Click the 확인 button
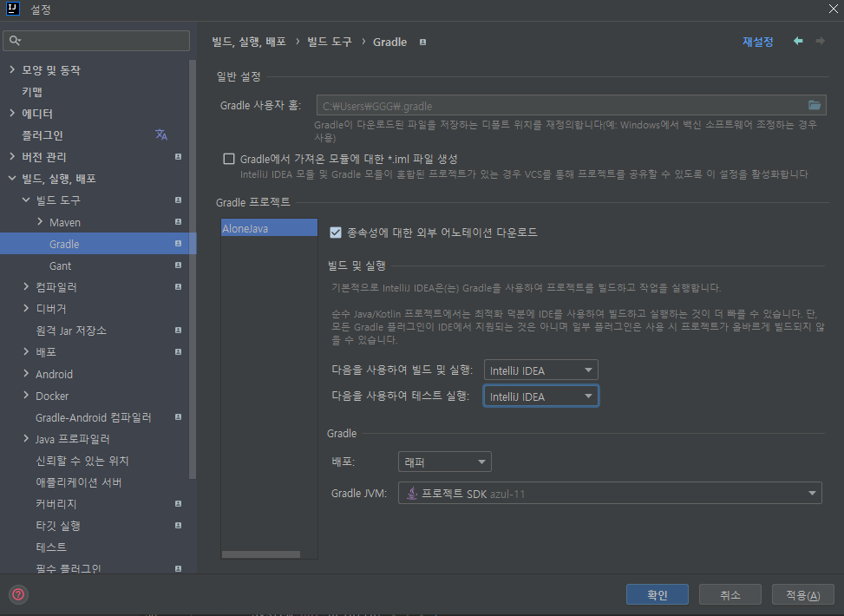 658,594
